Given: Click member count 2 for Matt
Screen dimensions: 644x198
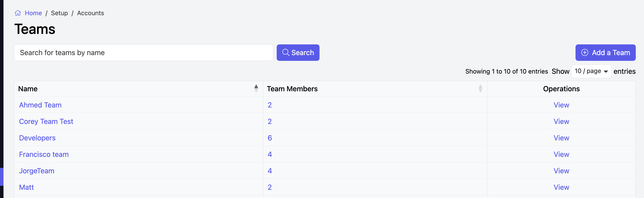Looking at the screenshot, I should tap(269, 188).
